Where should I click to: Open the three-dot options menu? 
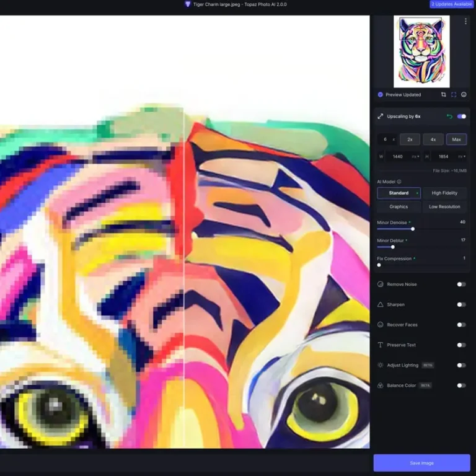[x=465, y=21]
